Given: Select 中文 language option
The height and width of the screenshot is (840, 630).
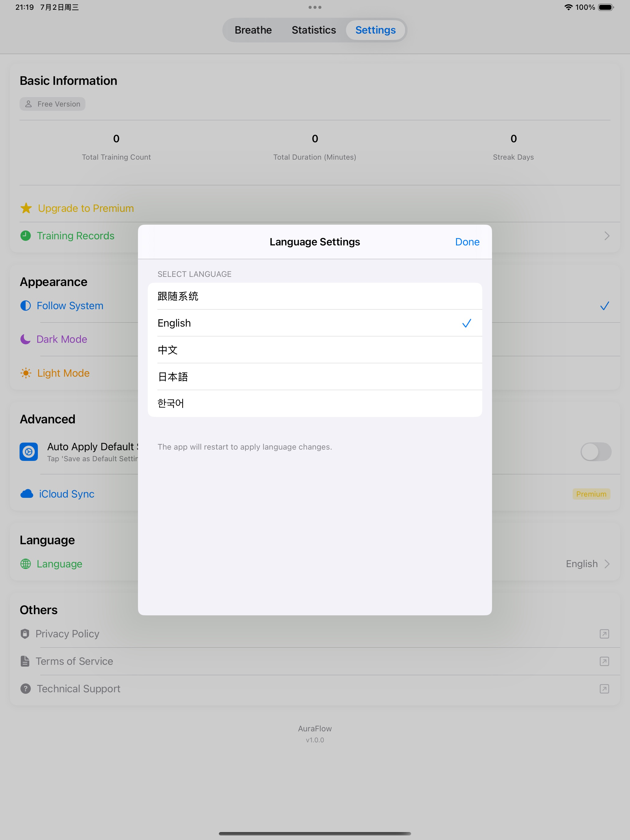Looking at the screenshot, I should point(315,350).
